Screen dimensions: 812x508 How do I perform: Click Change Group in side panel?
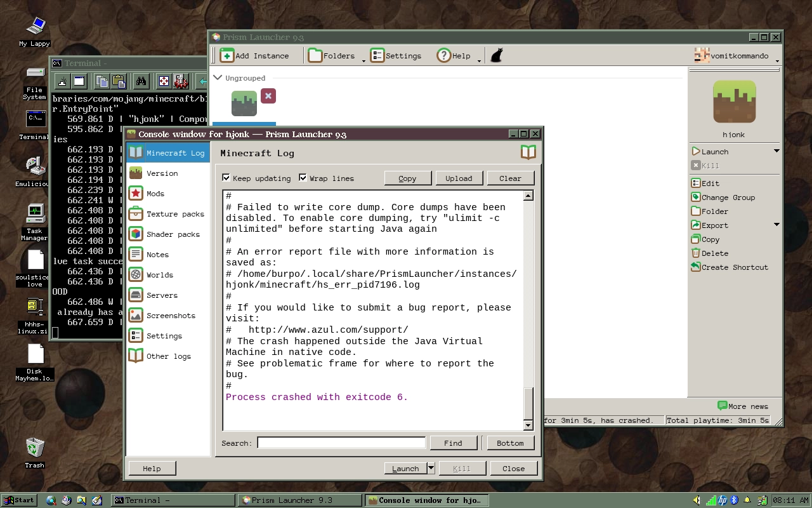tap(723, 197)
